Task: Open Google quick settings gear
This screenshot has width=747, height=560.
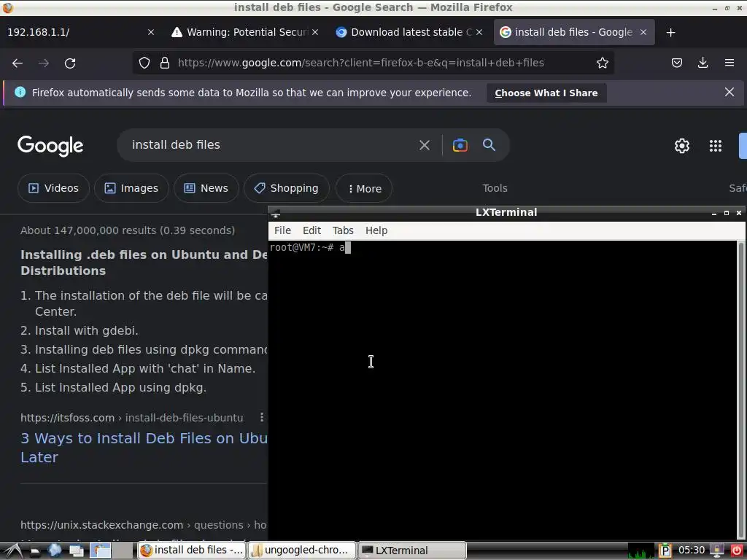Action: coord(682,146)
